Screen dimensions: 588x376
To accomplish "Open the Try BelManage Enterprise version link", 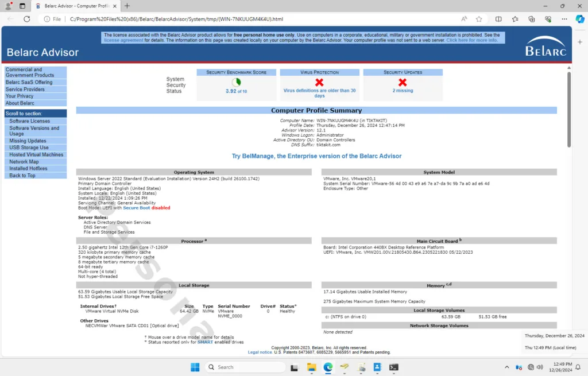I will click(x=316, y=156).
